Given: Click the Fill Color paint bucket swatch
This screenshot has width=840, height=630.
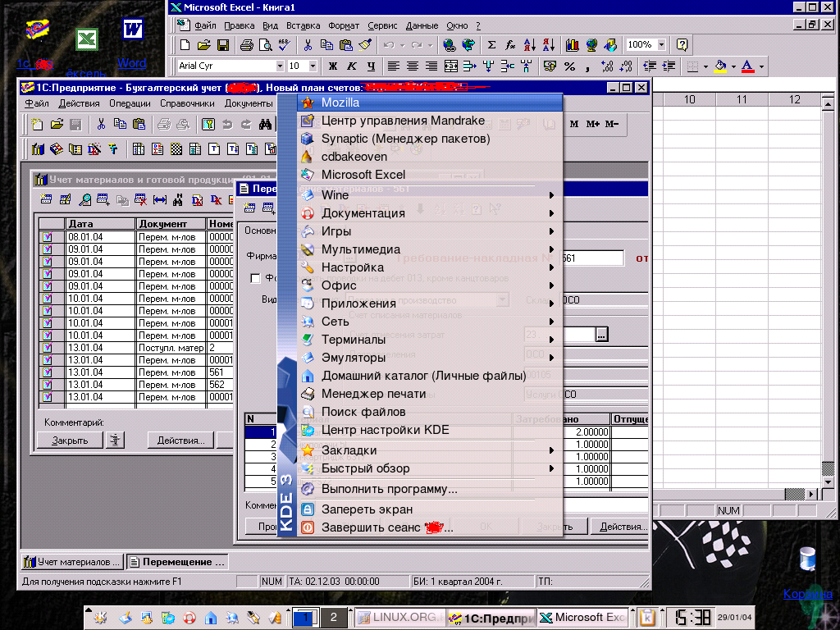Looking at the screenshot, I should click(719, 66).
